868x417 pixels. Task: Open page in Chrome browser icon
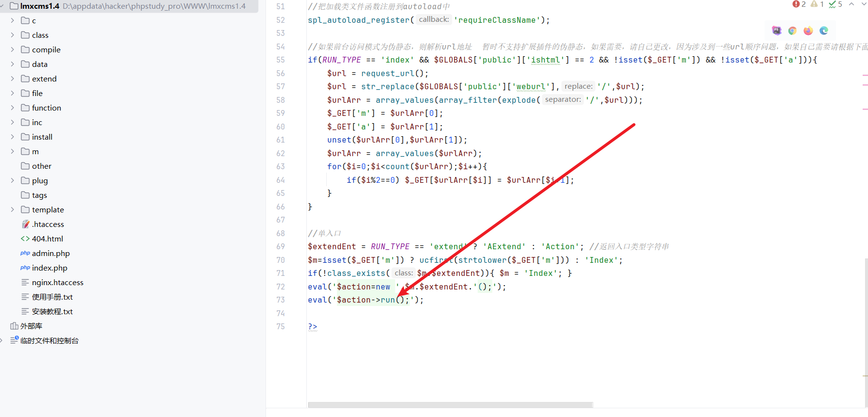792,31
